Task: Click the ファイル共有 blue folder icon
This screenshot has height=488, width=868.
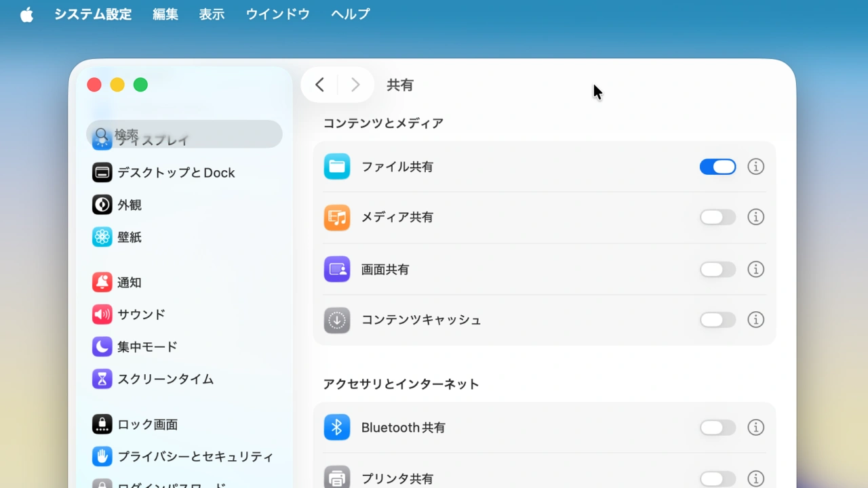Action: [x=337, y=166]
